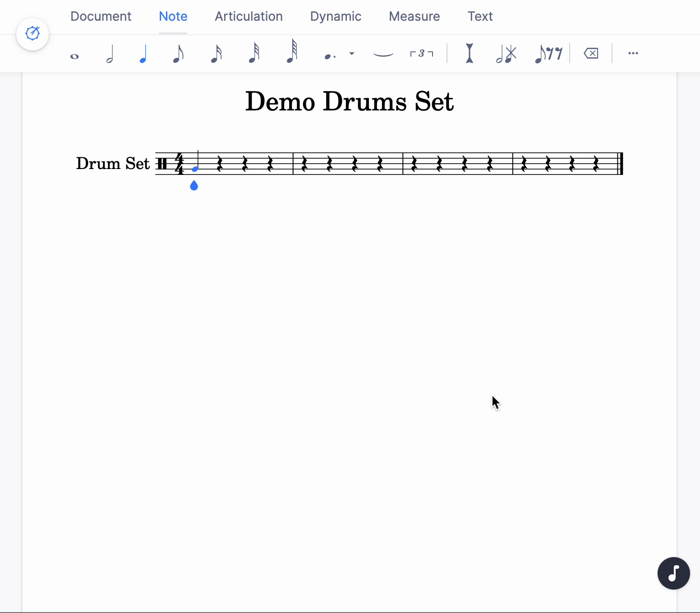Select the tie tool
700x613 pixels.
tap(382, 54)
